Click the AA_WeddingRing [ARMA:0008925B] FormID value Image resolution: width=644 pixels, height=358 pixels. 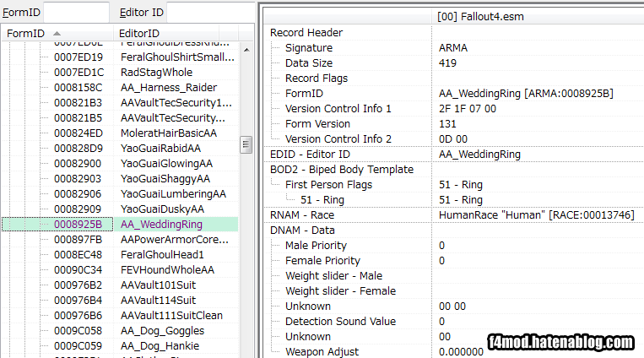(x=526, y=94)
